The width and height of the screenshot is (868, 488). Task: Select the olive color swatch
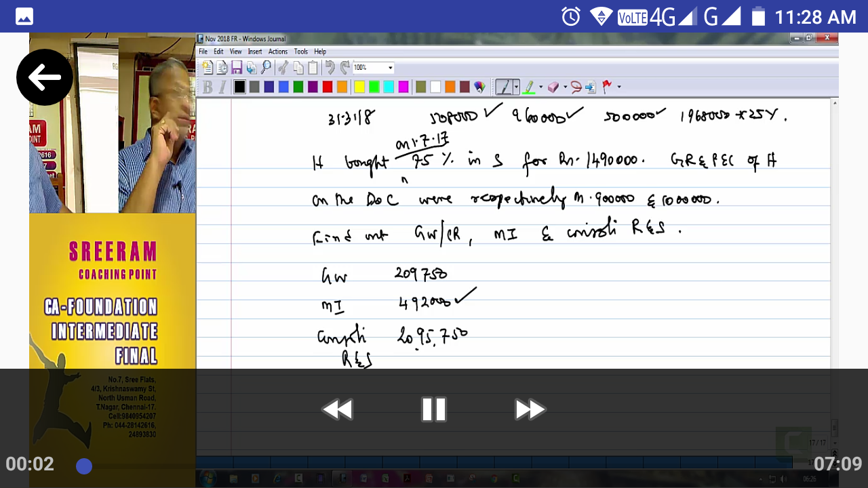point(420,87)
